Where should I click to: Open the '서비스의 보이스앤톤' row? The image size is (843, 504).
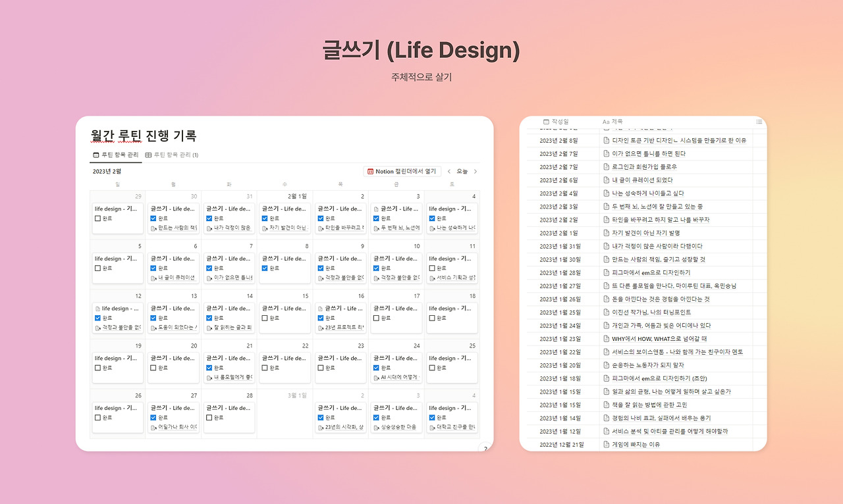pos(678,352)
